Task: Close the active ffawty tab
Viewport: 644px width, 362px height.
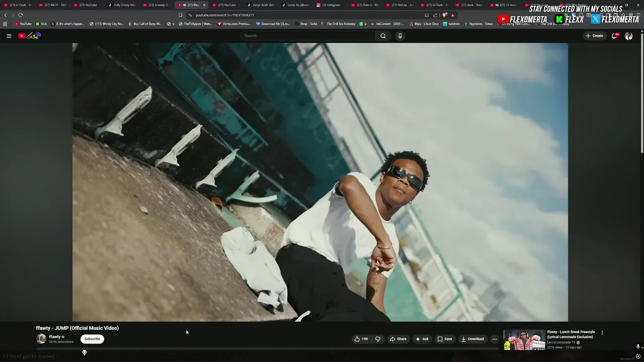Action: [x=204, y=5]
